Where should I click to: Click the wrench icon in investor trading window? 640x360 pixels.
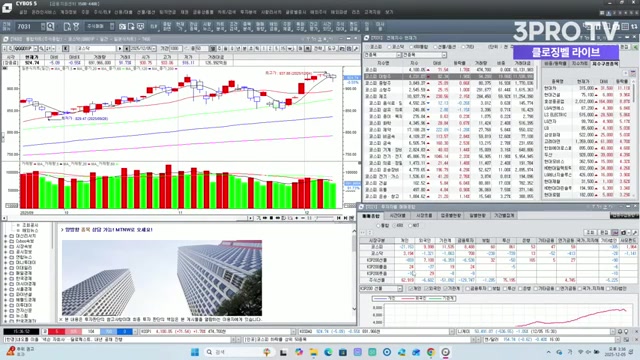[635, 232]
